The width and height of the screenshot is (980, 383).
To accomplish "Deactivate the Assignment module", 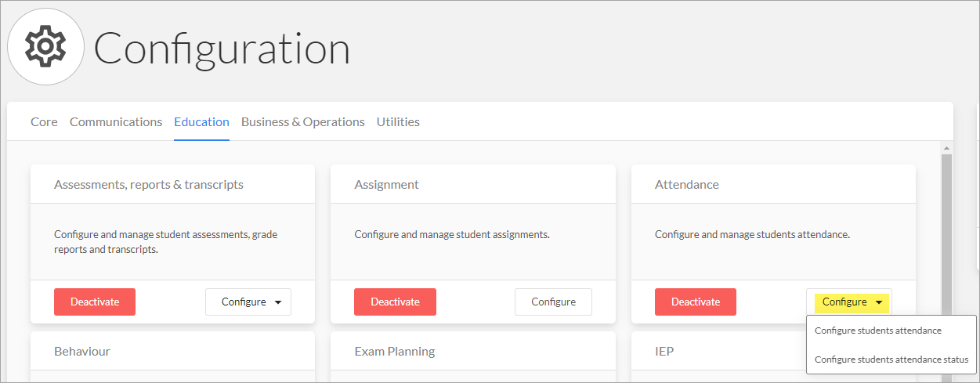I will click(395, 302).
